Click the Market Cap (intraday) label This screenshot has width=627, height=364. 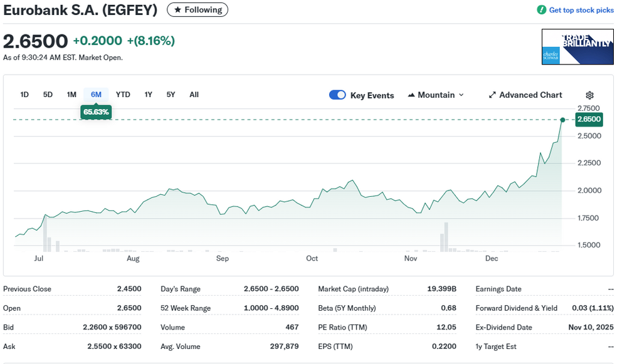point(353,289)
